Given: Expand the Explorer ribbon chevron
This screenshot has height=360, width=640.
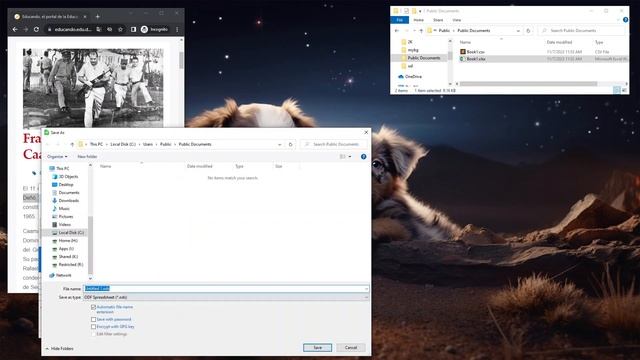Looking at the screenshot, I should tap(618, 20).
